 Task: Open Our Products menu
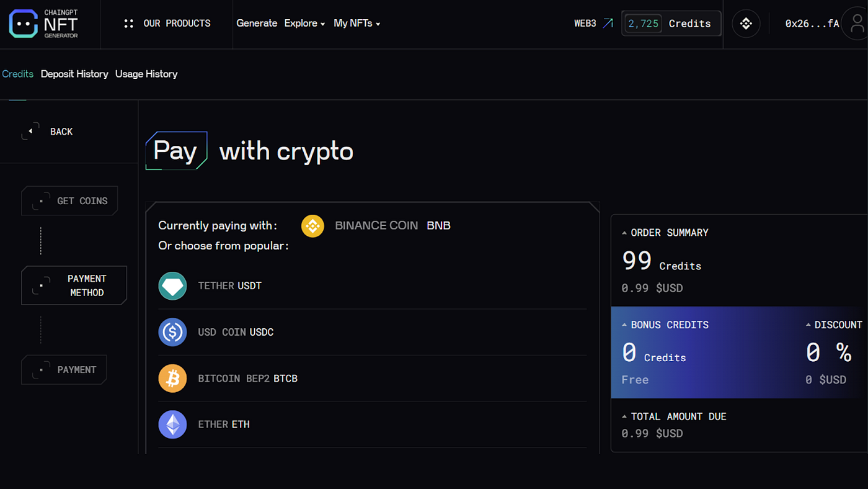pyautogui.click(x=167, y=24)
